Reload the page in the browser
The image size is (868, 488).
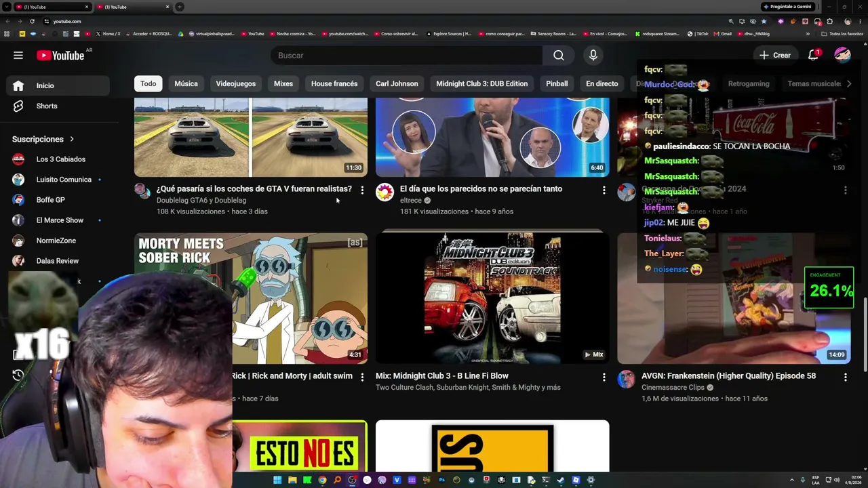click(x=32, y=21)
